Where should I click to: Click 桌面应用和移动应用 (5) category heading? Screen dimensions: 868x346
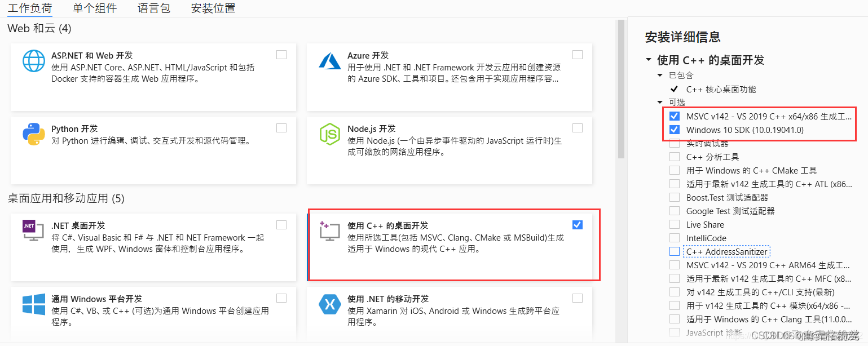click(x=66, y=198)
